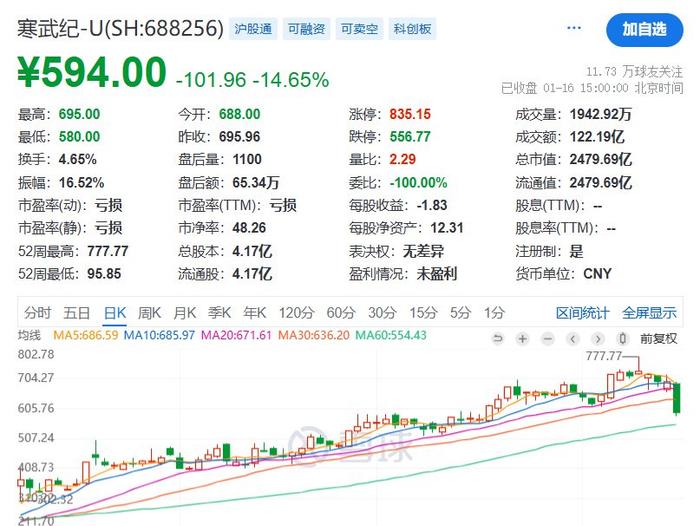Click the stock title 寒武纪-U(SH:688256)
The height and width of the screenshot is (526, 700).
point(121,29)
